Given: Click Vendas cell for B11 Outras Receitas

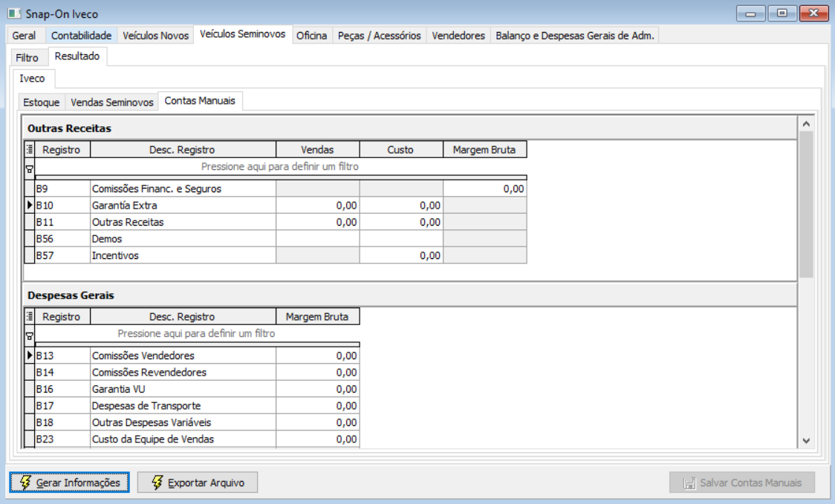Looking at the screenshot, I should tap(317, 222).
